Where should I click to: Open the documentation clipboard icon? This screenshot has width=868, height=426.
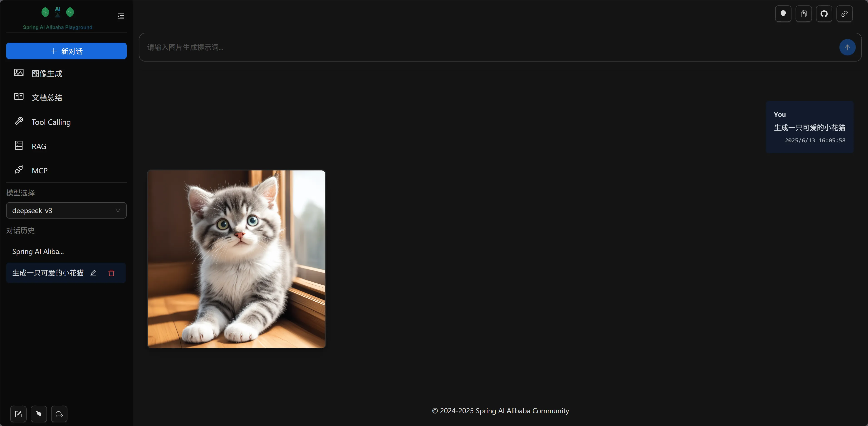pyautogui.click(x=804, y=14)
